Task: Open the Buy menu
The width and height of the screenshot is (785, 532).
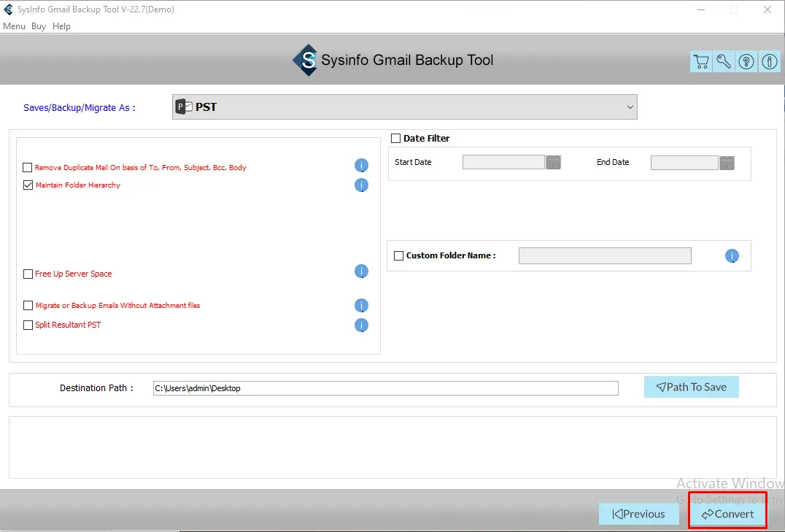Action: pos(39,26)
